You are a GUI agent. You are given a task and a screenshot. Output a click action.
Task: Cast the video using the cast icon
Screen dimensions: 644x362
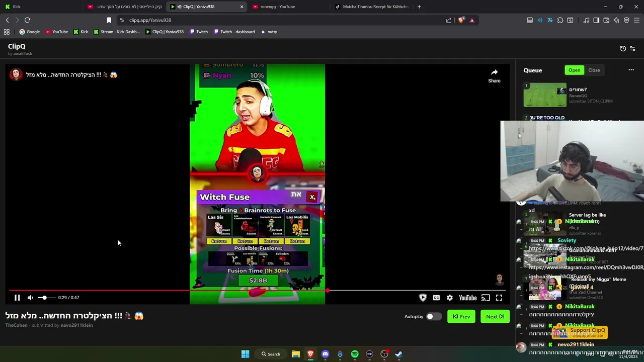486,298
